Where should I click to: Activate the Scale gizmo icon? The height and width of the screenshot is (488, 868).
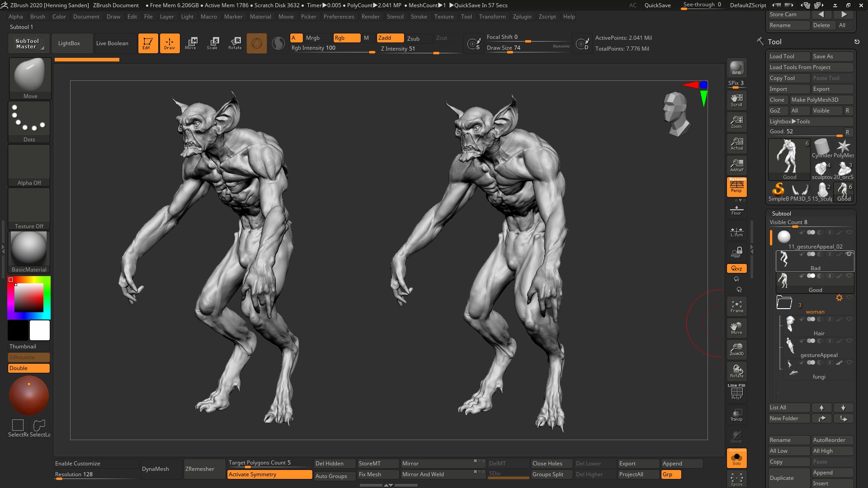pos(212,43)
